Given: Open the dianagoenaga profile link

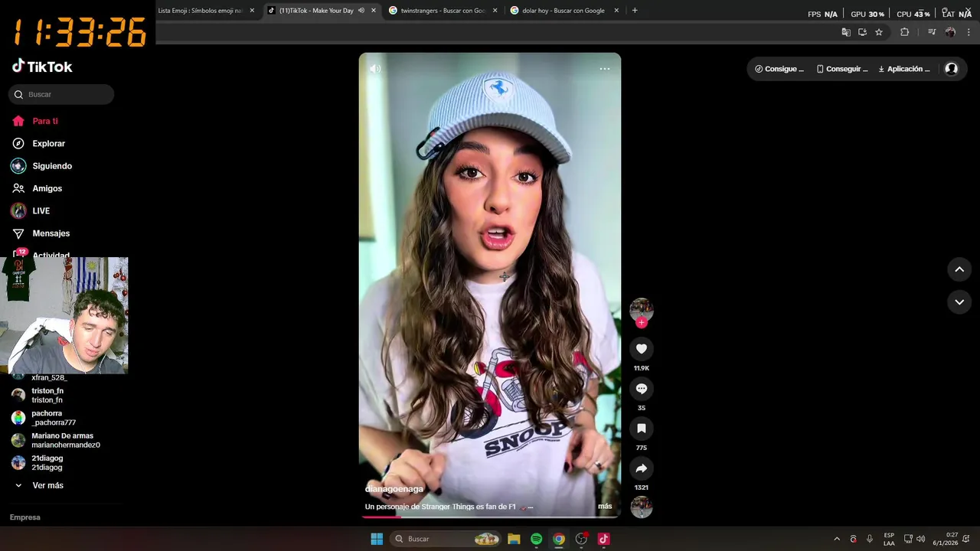Looking at the screenshot, I should coord(394,489).
